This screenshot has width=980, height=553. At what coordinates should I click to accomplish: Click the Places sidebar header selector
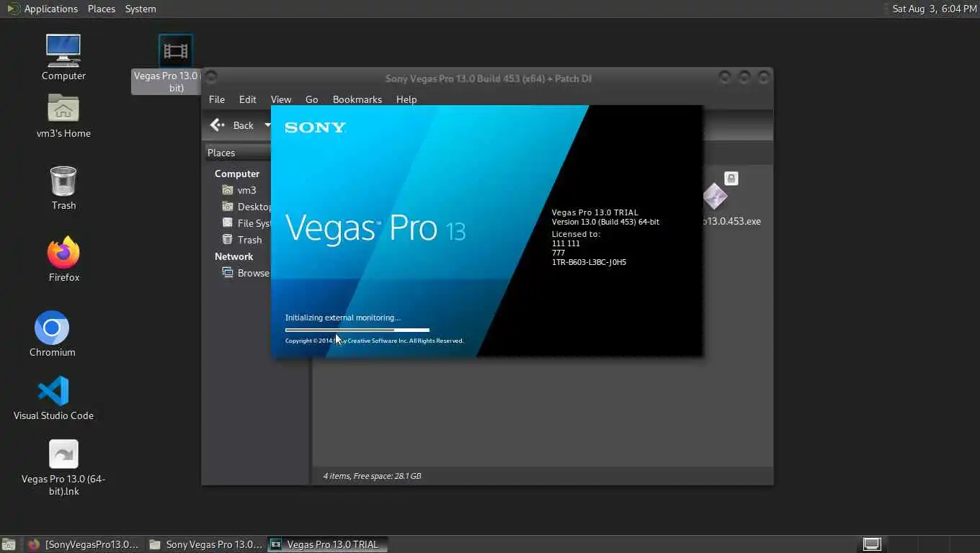point(237,153)
